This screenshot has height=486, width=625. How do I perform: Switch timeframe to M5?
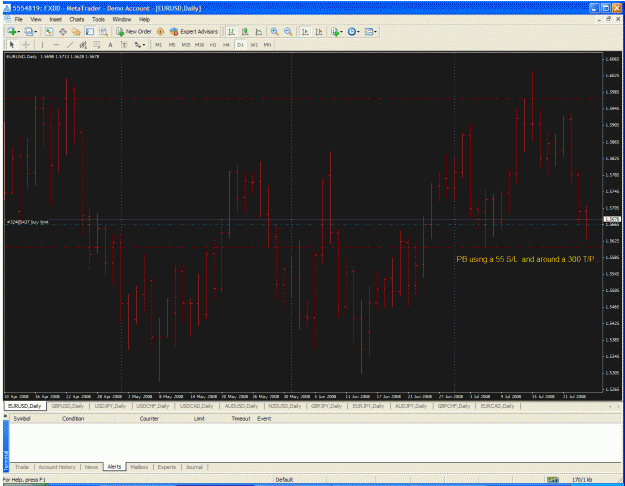pos(172,45)
